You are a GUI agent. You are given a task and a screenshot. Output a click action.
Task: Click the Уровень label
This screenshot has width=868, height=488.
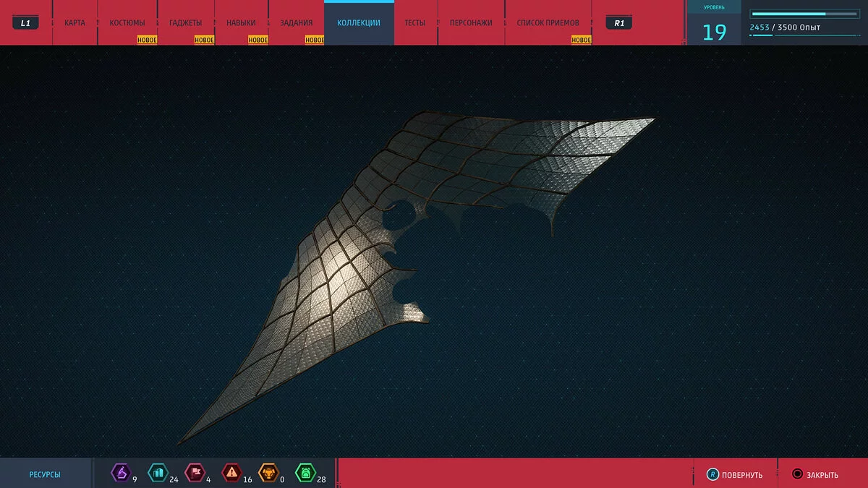714,8
